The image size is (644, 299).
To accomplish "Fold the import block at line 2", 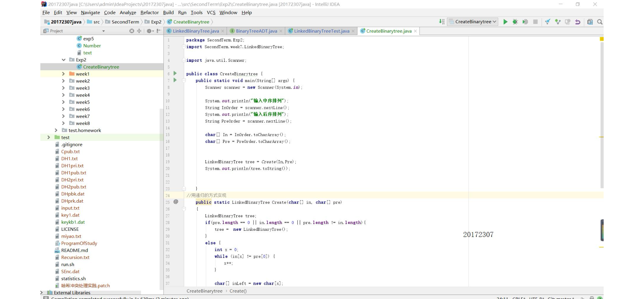I will point(184,46).
